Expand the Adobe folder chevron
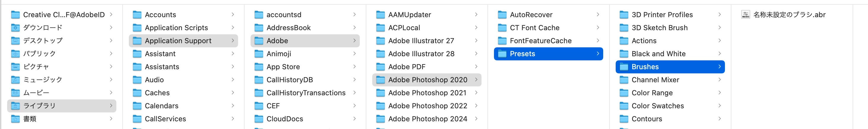Image resolution: width=868 pixels, height=129 pixels. tap(354, 41)
